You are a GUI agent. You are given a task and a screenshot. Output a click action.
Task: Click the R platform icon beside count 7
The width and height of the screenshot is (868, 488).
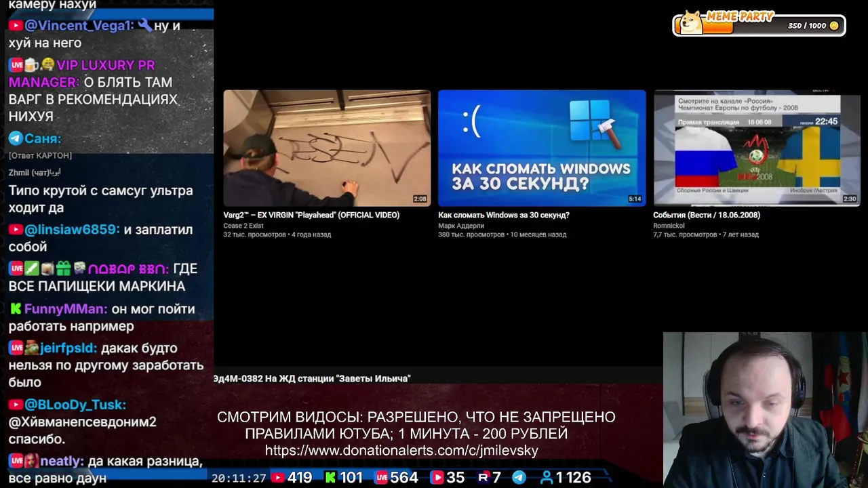484,477
